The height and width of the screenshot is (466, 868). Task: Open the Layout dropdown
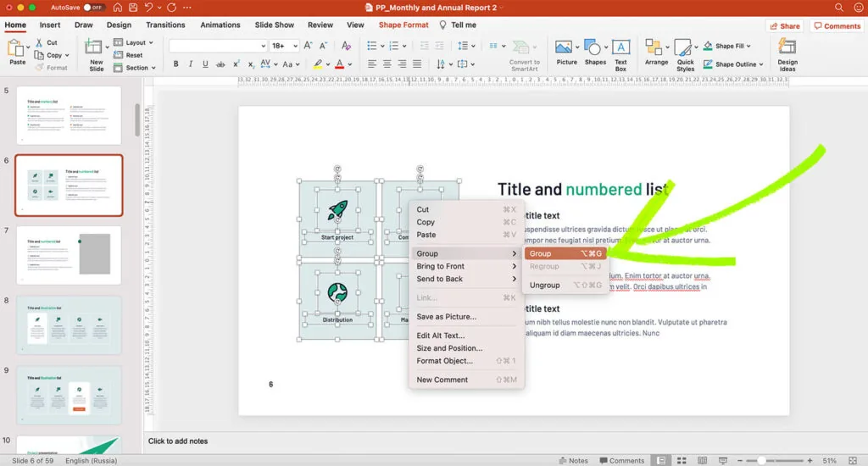point(133,42)
